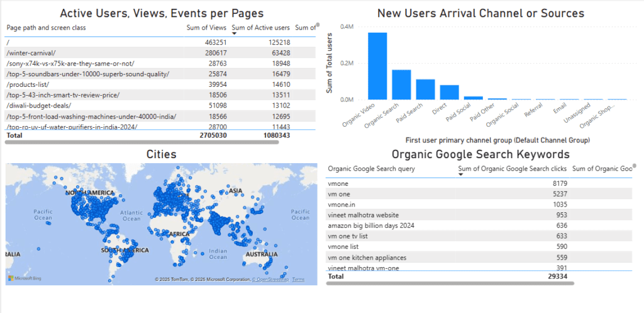The width and height of the screenshot is (644, 313).
Task: Click the Unassigned axis label
Action: 577,113
